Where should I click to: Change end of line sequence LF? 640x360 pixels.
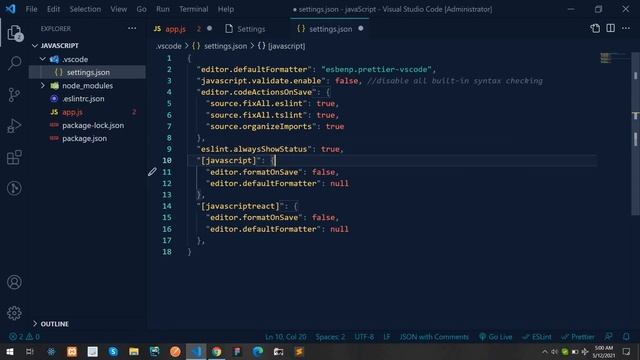pos(387,337)
